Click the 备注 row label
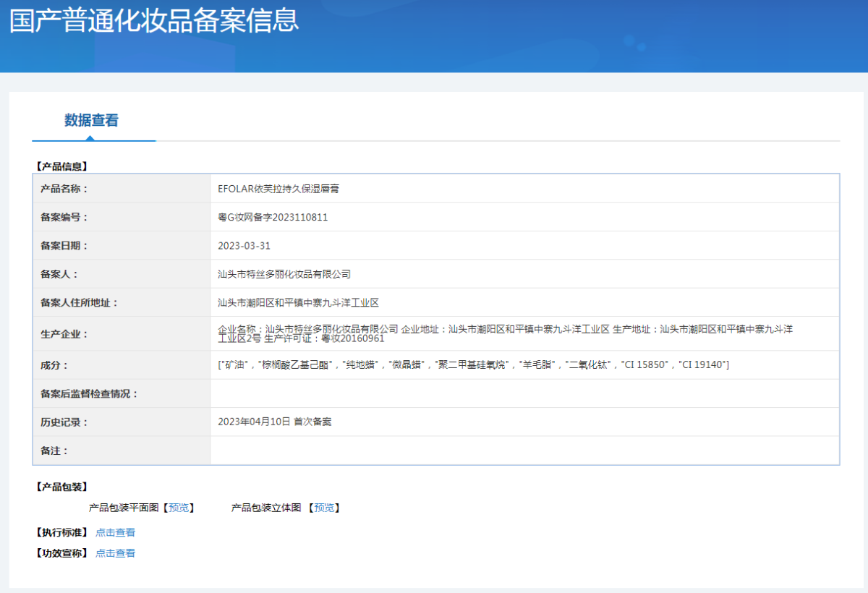The height and width of the screenshot is (593, 868). [x=54, y=451]
